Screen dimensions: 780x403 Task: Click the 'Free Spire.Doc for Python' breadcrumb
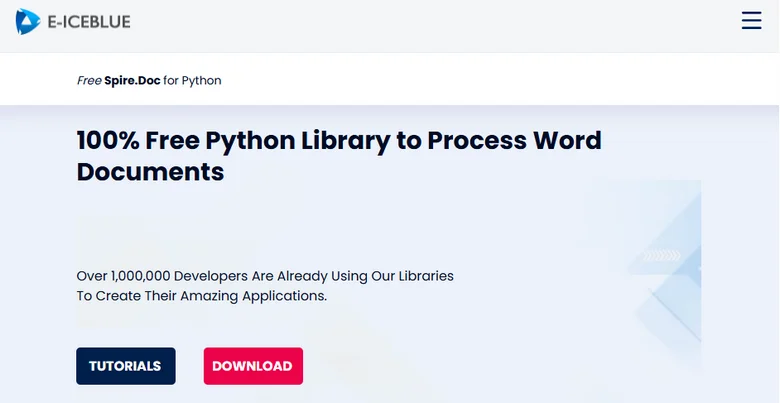[149, 81]
